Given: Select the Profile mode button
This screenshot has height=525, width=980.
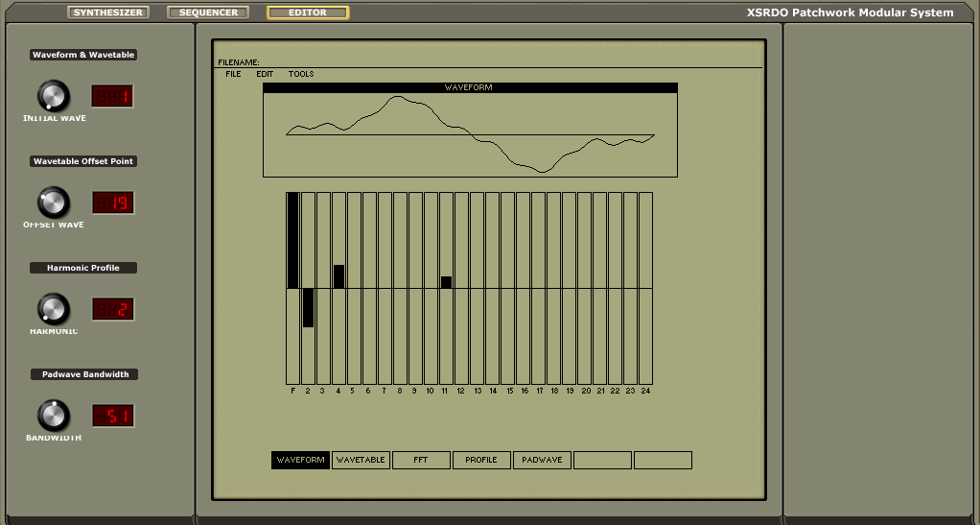Looking at the screenshot, I should click(x=481, y=461).
